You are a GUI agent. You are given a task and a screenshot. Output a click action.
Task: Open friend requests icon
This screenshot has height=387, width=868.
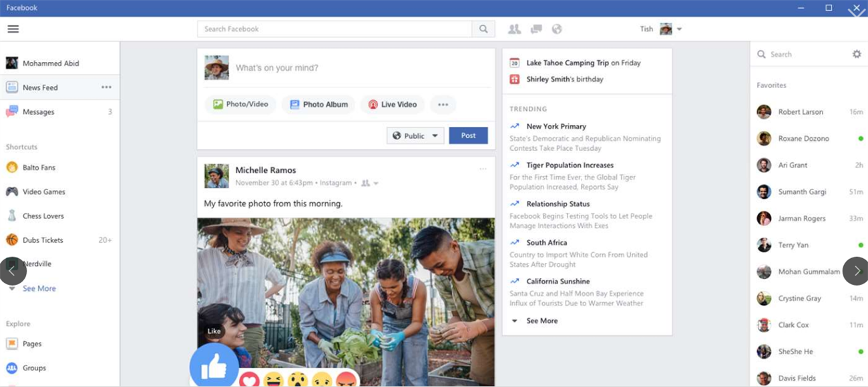coord(514,29)
